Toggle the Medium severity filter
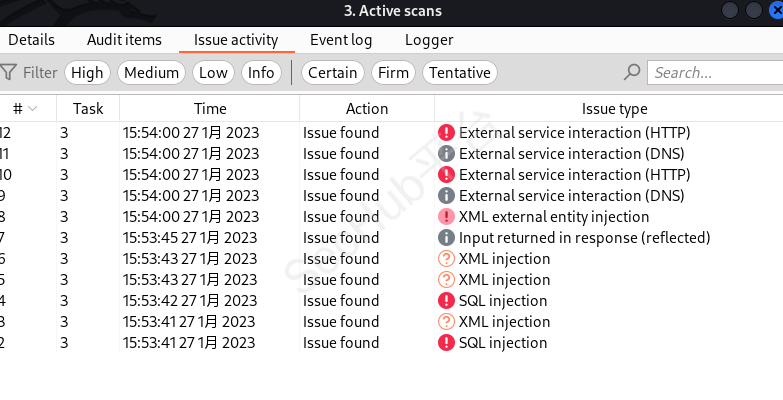Viewport: 783px width, 400px height. (152, 72)
